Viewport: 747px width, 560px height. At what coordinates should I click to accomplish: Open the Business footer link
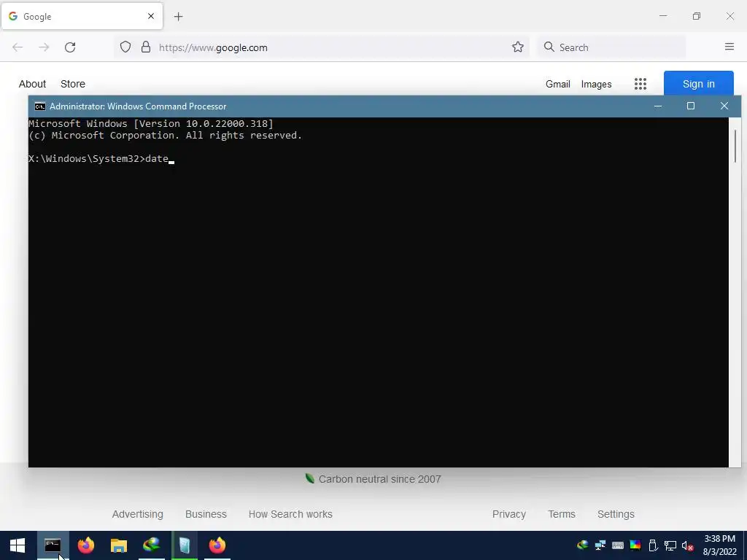pos(206,514)
